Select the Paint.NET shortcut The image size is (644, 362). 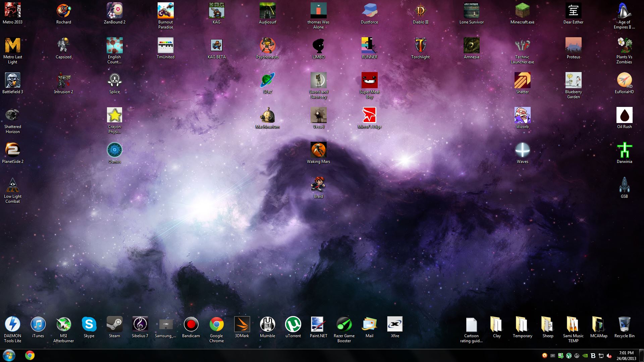(x=319, y=328)
